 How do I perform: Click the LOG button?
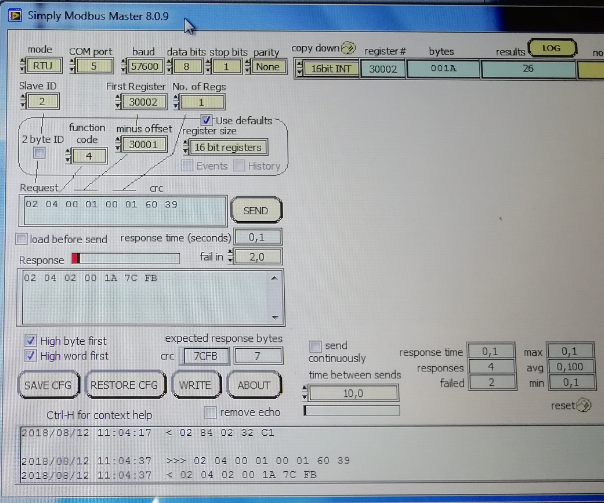point(552,48)
